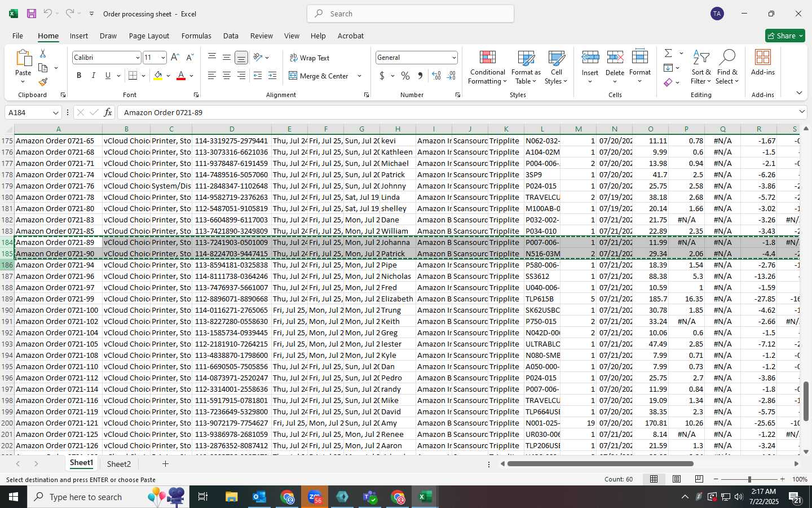Open Find & Select magnifier

click(727, 67)
